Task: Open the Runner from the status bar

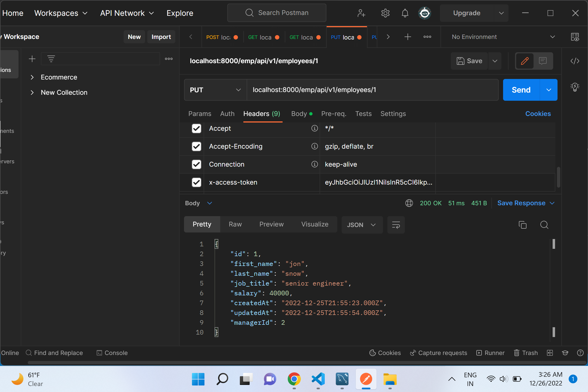Action: (490, 353)
